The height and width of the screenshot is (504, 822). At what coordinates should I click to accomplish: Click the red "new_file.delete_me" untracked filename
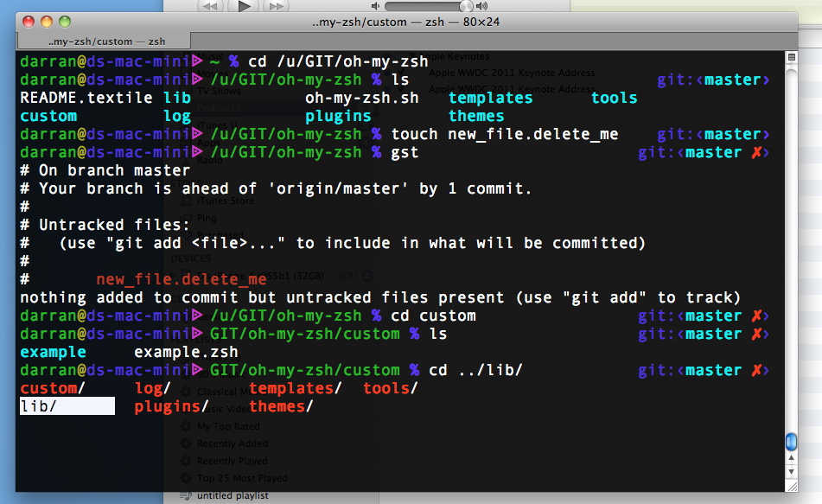click(182, 279)
